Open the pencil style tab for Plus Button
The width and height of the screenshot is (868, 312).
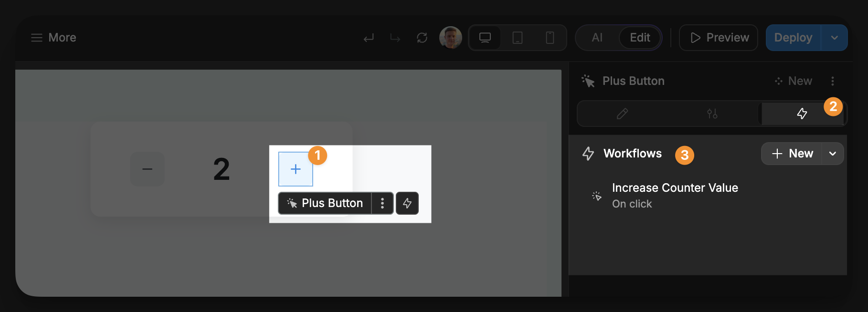pos(623,114)
